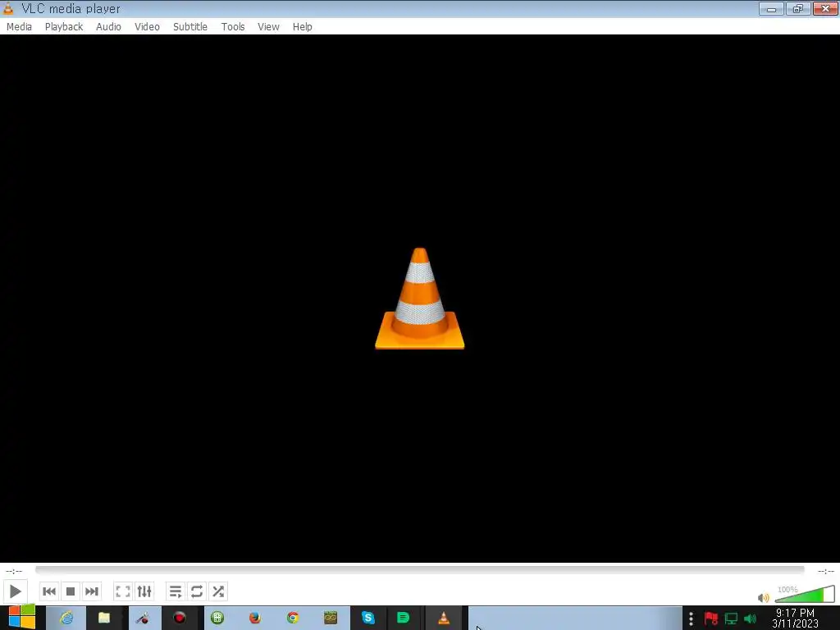The image size is (840, 630).
Task: Go to previous media item
Action: click(49, 591)
